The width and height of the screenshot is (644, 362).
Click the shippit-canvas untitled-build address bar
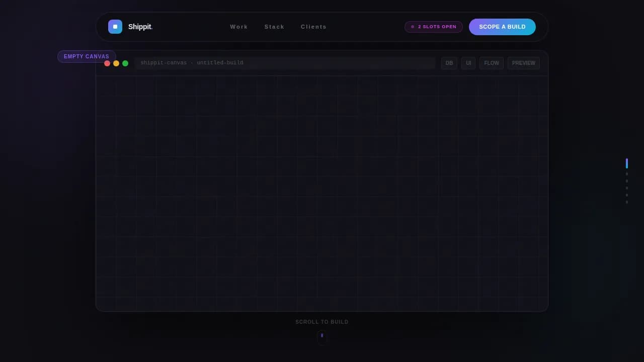[x=284, y=63]
